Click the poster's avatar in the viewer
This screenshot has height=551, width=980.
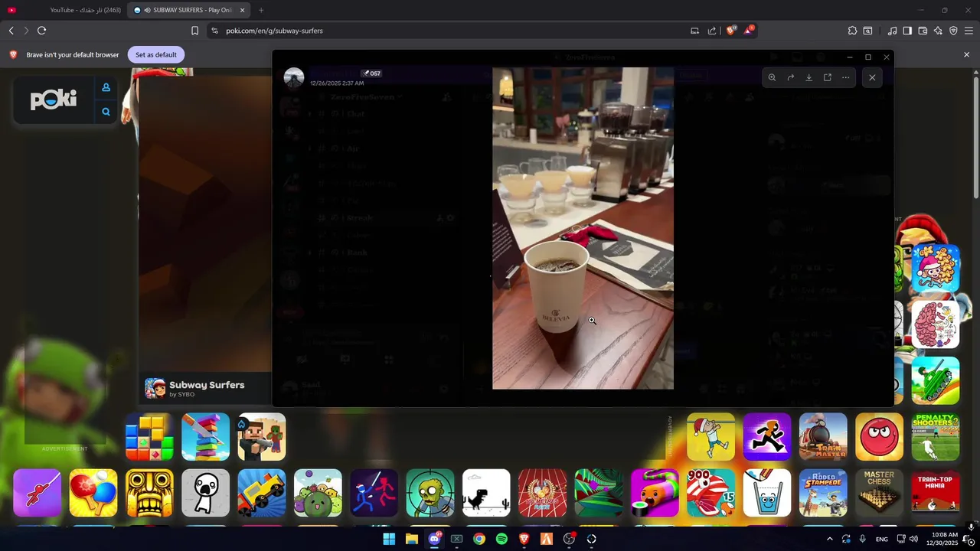tap(294, 78)
